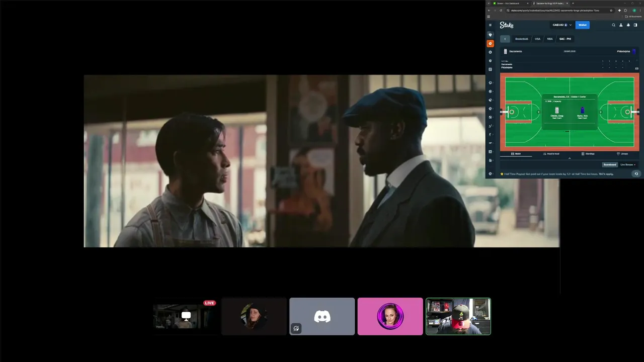Click the SAC - PHI breadcrumb

pyautogui.click(x=565, y=39)
